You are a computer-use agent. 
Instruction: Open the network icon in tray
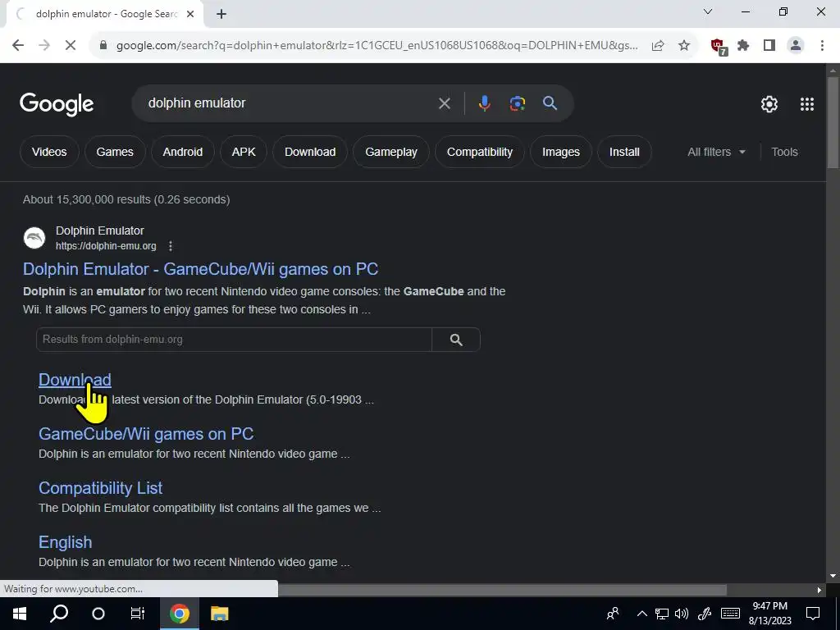(662, 614)
